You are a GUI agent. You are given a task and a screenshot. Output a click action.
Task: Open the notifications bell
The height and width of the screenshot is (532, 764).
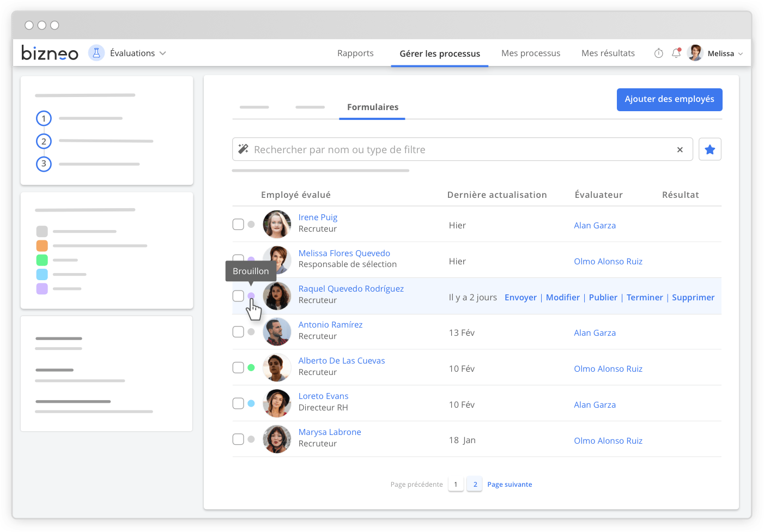(x=676, y=53)
